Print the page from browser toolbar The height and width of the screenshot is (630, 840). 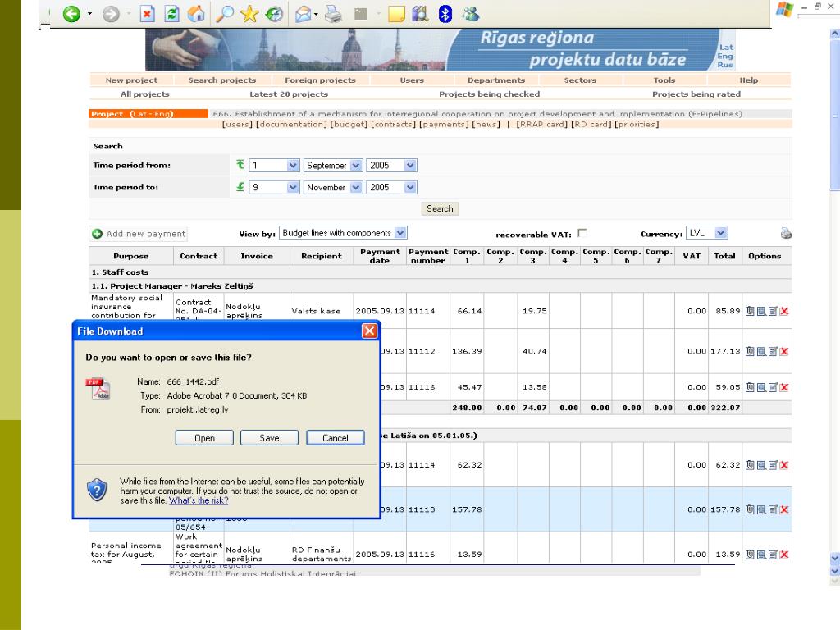(x=333, y=14)
